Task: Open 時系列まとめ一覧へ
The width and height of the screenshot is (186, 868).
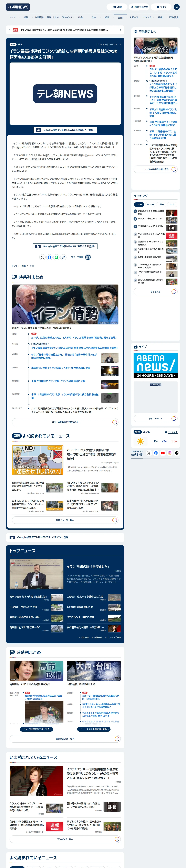Action: [65, 739]
